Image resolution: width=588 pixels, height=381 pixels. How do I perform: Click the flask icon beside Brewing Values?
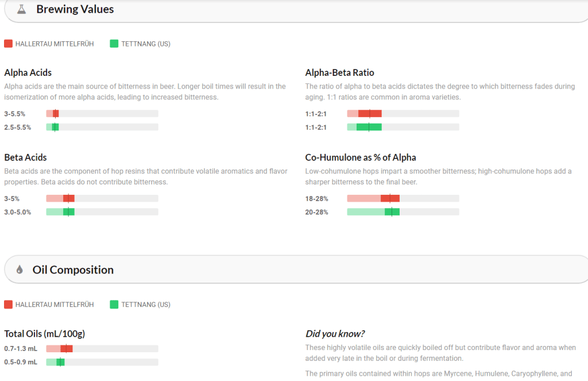pyautogui.click(x=22, y=10)
